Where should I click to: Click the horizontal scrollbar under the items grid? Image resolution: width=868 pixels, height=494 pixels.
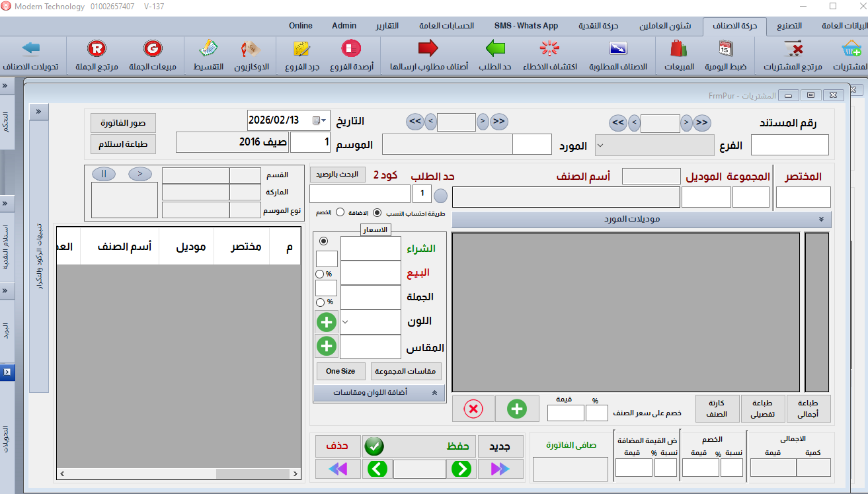tap(178, 473)
